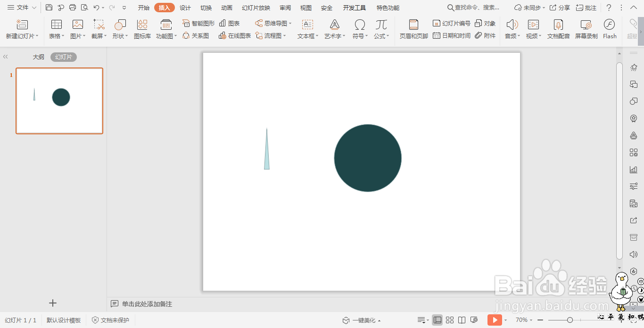The image size is (644, 328).
Task: Collapse the ribbon with the chevron
Action: (633, 8)
